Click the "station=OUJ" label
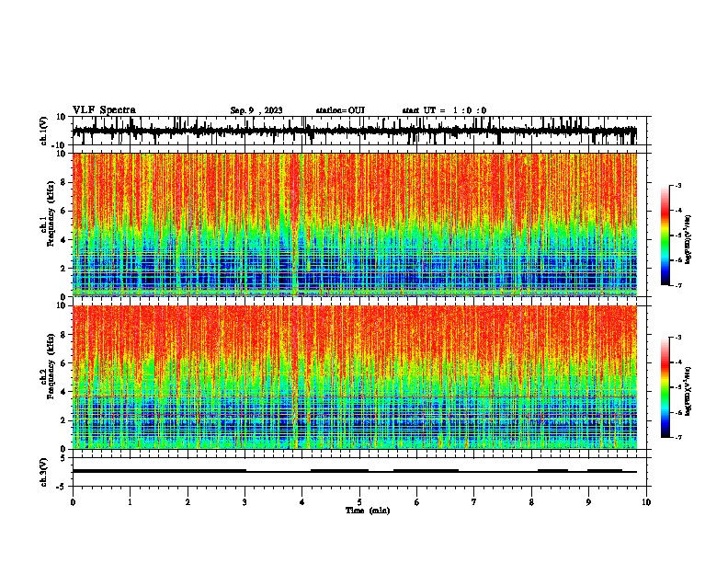This screenshot has height=563, width=728. click(340, 110)
